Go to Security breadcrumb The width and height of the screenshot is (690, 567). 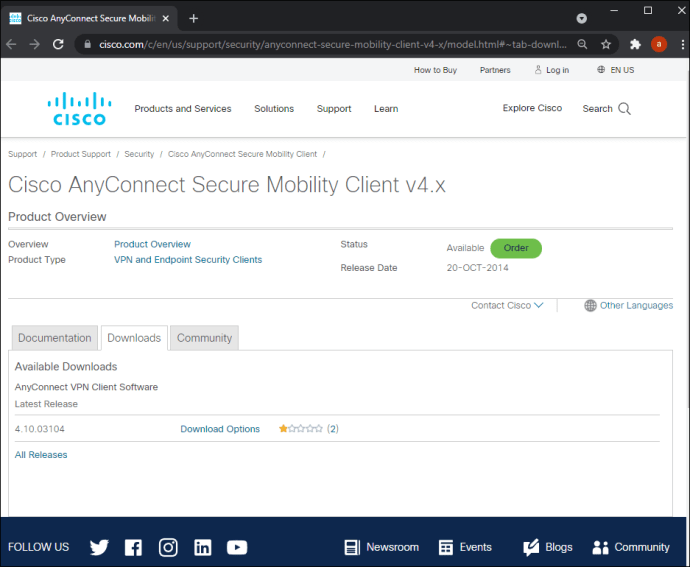pyautogui.click(x=139, y=154)
